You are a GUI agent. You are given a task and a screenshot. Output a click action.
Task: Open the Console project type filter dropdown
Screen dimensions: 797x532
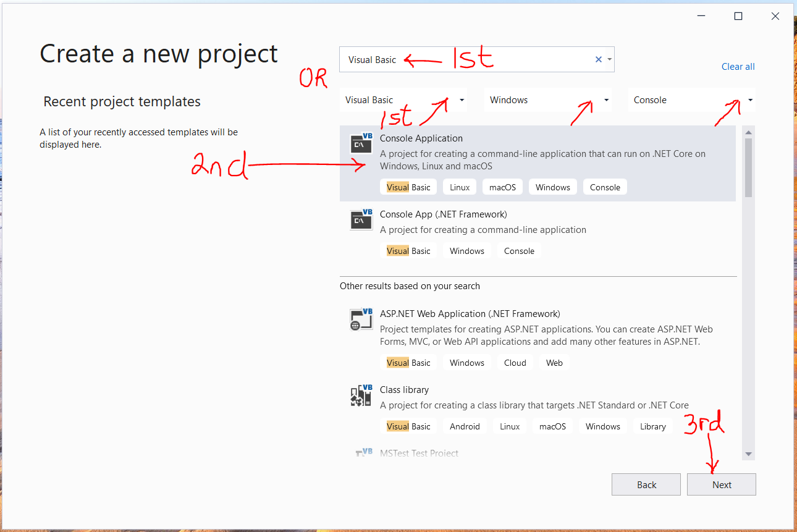point(692,100)
